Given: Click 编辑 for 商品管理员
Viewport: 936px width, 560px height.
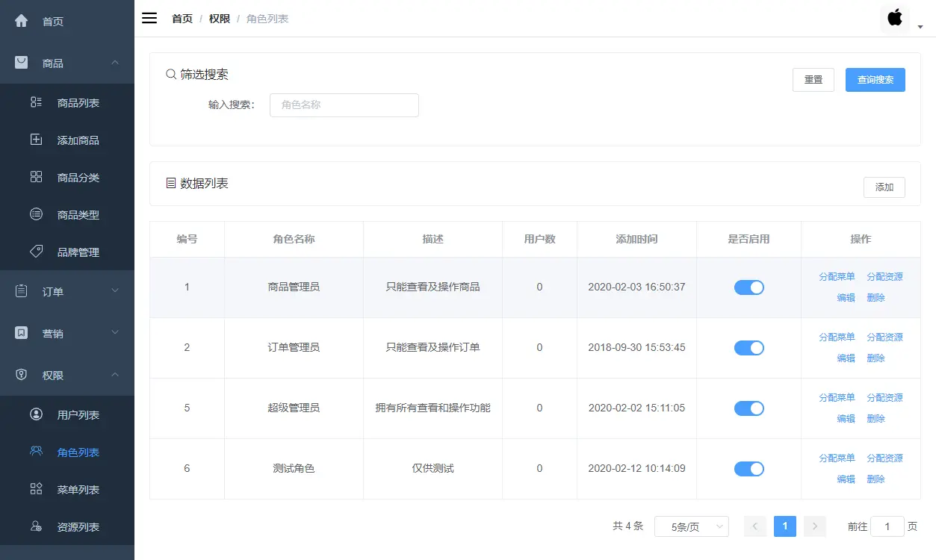Looking at the screenshot, I should pyautogui.click(x=846, y=297).
